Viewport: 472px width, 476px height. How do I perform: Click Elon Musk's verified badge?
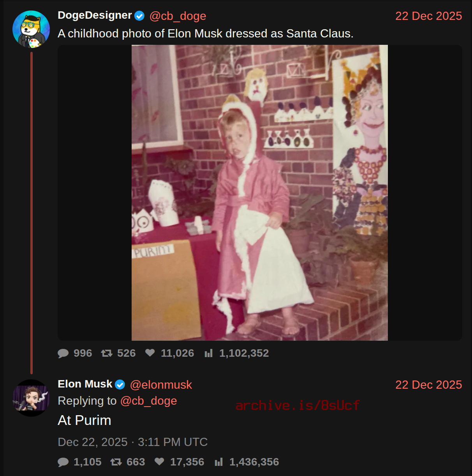[x=120, y=385]
